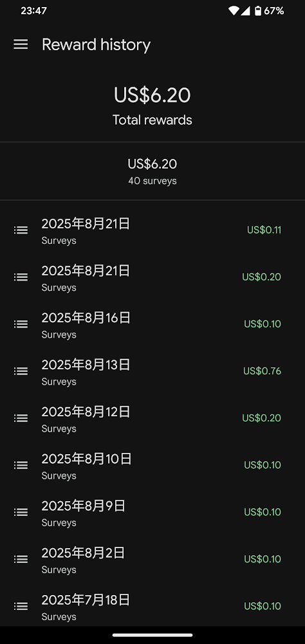Tap the Reward history title
This screenshot has width=305, height=644.
pyautogui.click(x=96, y=45)
